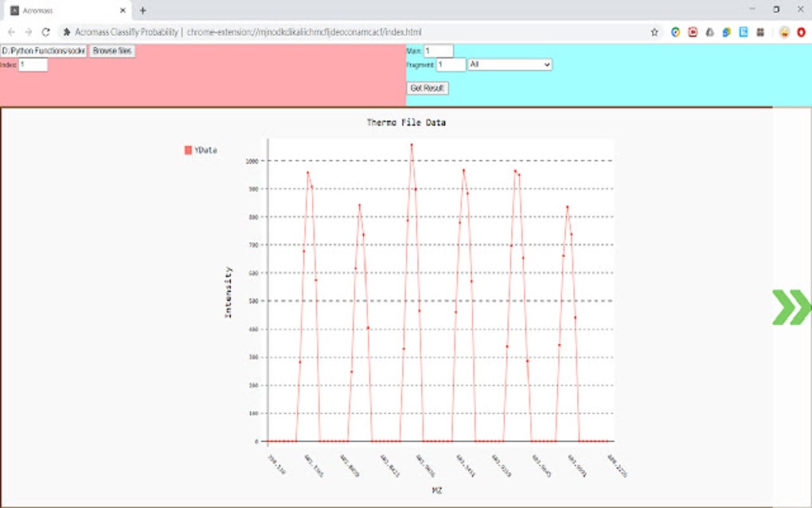The width and height of the screenshot is (812, 508).
Task: Open the red Screencastify extension icon
Action: pyautogui.click(x=693, y=33)
